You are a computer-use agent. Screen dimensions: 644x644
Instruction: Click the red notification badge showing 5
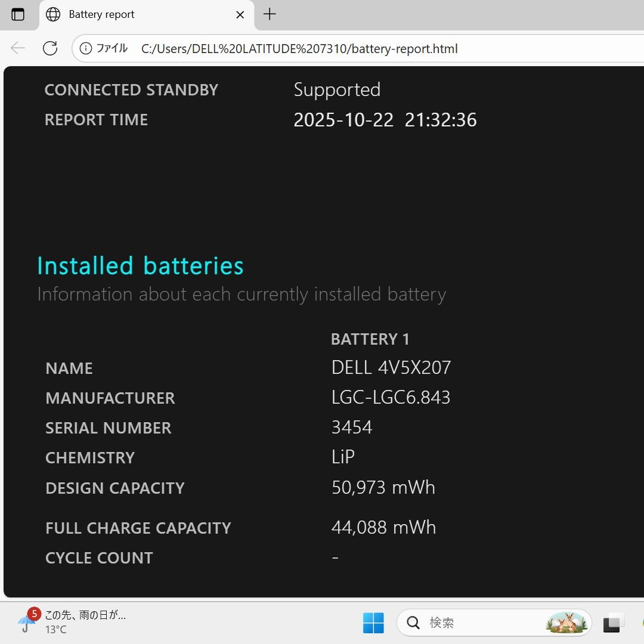click(x=35, y=613)
